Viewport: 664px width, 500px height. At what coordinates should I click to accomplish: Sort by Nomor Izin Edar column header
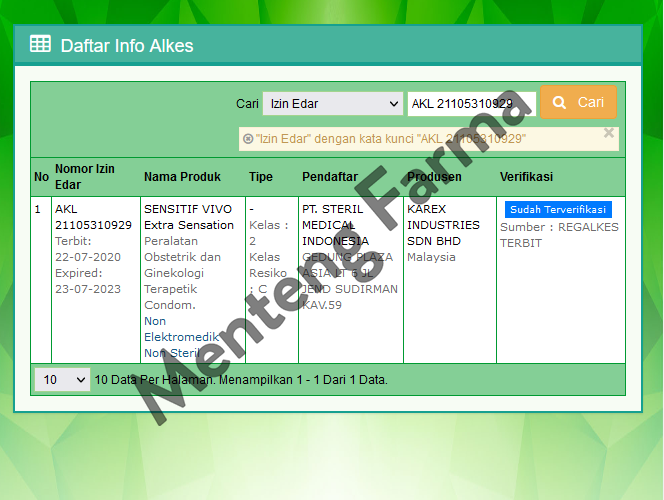tap(85, 177)
